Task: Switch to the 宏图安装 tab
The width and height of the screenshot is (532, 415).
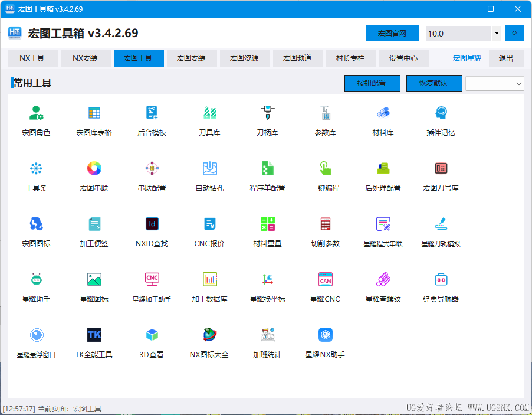Action: coord(192,58)
